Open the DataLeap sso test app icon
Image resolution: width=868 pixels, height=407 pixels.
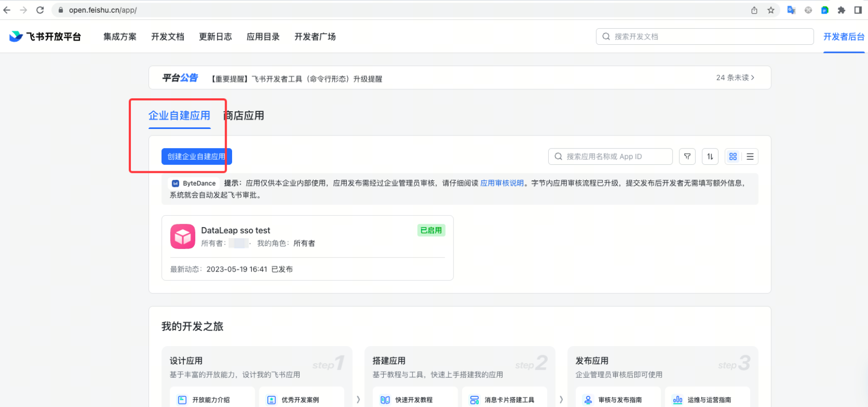pos(182,237)
